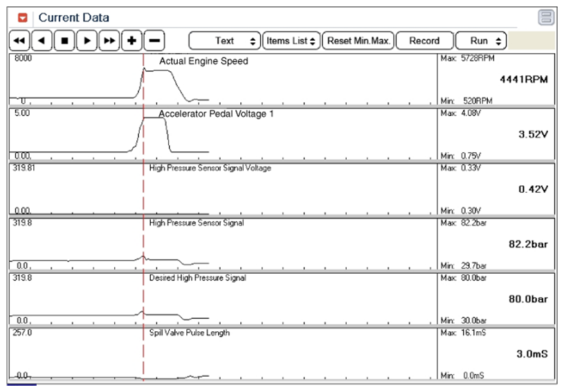This screenshot has width=564, height=392.
Task: Click the 4441RPM engine speed value
Action: pyautogui.click(x=523, y=80)
